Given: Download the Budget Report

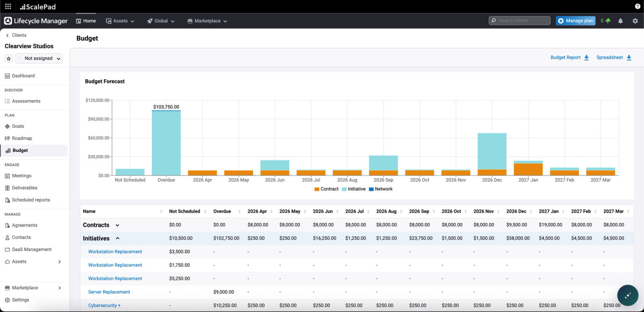Looking at the screenshot, I should point(570,58).
